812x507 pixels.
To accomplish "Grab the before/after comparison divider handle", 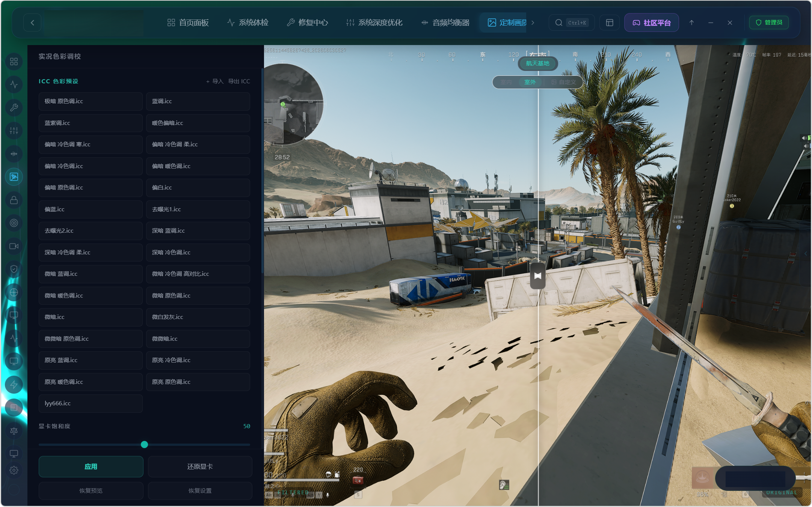I will (x=538, y=276).
